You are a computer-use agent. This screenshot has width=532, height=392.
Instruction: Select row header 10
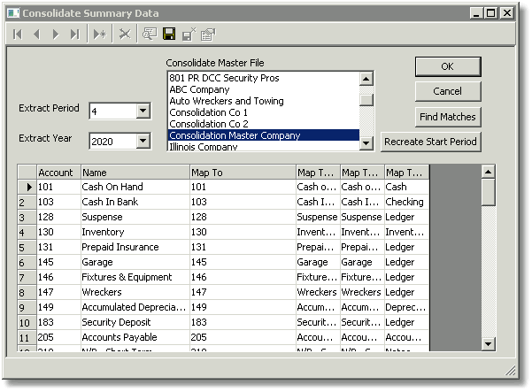(27, 322)
